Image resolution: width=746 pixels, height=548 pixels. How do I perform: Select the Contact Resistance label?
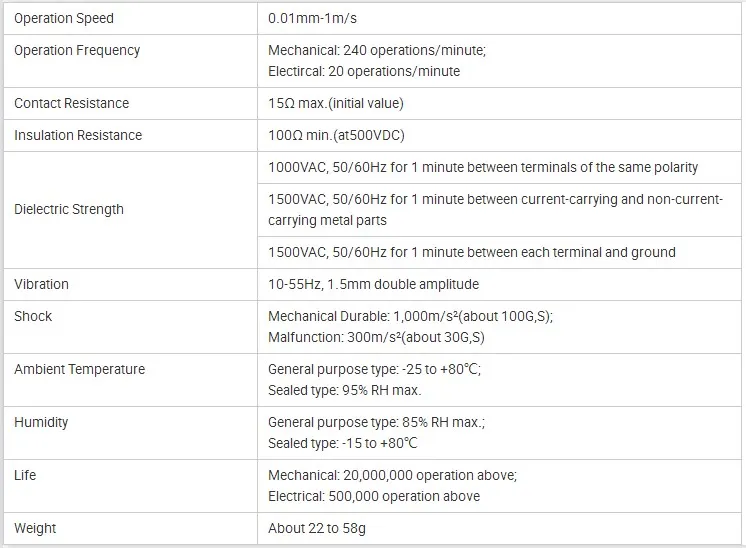71,103
